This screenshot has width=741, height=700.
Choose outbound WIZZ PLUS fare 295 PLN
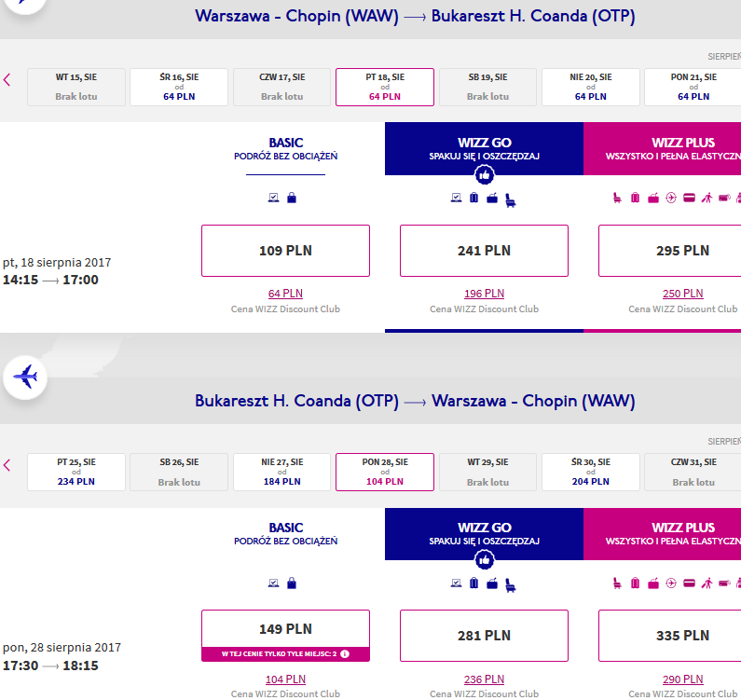coord(669,251)
